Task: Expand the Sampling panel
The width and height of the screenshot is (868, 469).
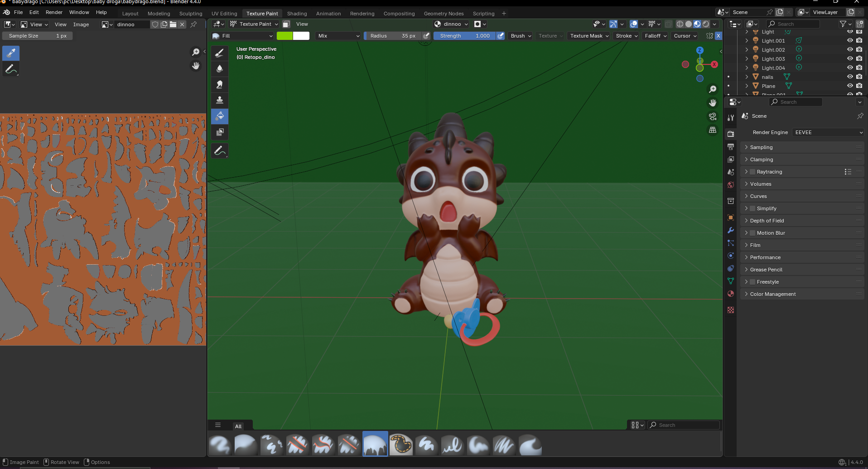Action: pos(761,147)
